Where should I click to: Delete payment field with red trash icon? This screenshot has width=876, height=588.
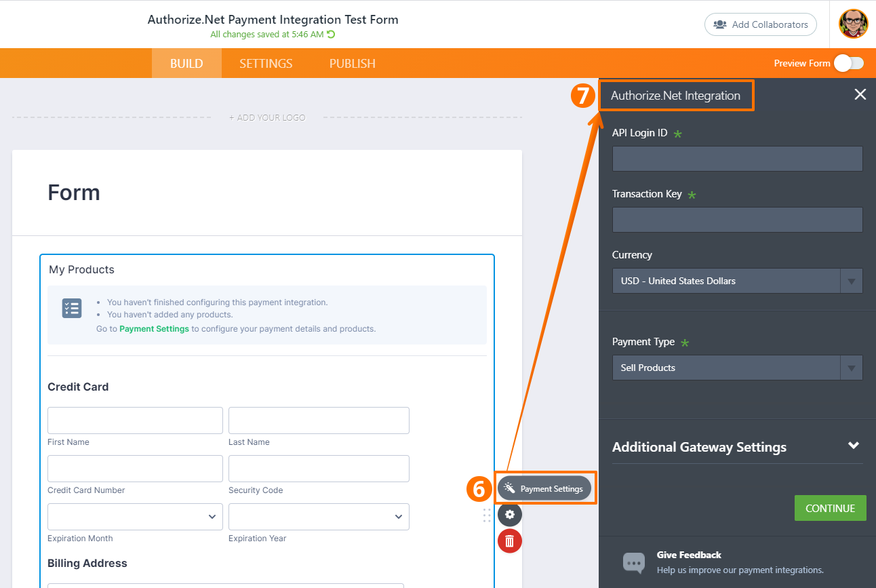[x=510, y=541]
